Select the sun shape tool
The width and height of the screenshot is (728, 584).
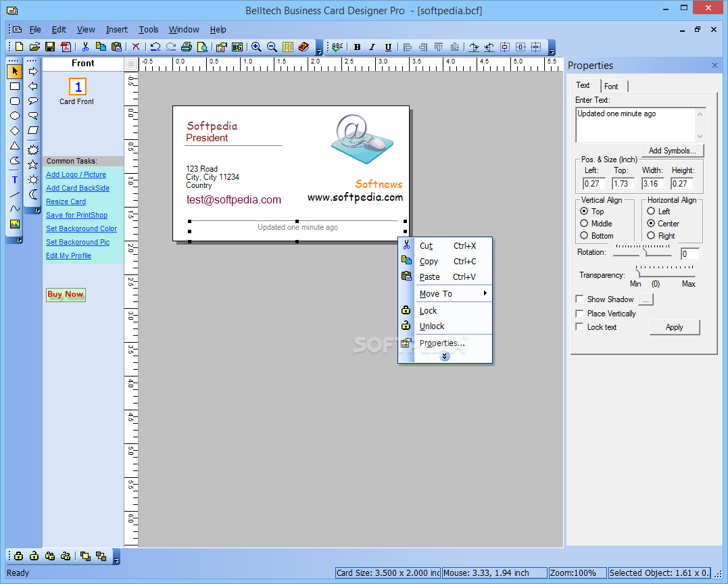33,179
